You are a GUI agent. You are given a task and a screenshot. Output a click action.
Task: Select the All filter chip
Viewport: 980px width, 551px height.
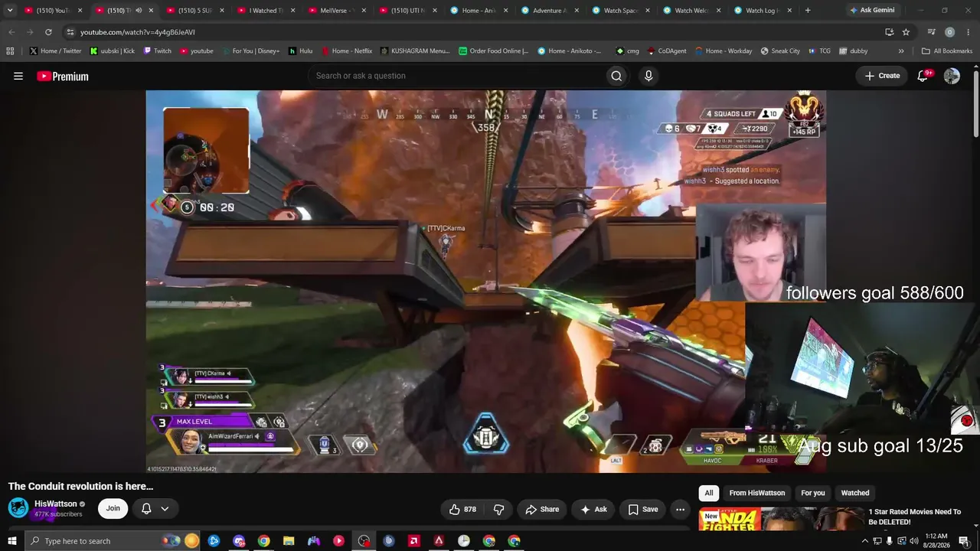click(x=709, y=493)
